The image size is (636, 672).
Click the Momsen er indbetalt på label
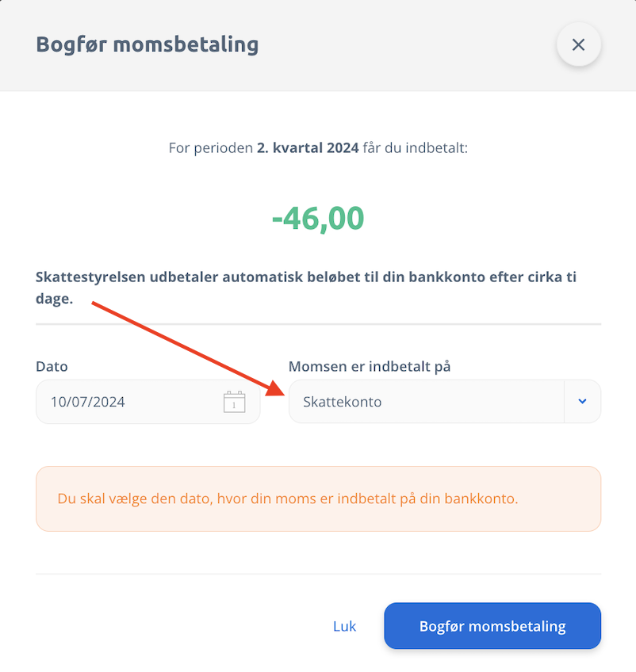(370, 366)
